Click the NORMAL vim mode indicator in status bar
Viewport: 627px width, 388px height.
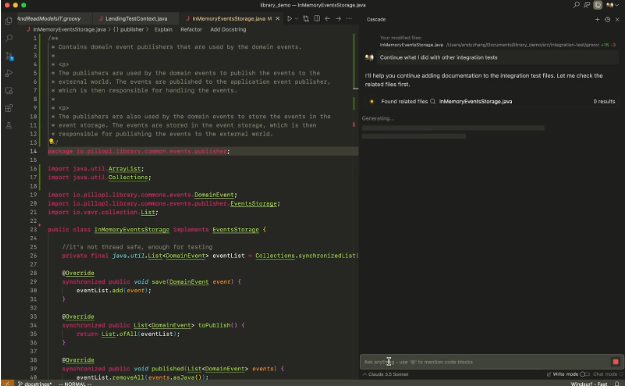(75, 385)
